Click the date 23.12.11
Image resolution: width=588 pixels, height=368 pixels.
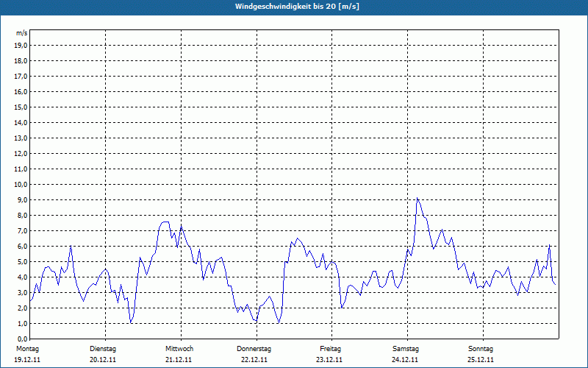(x=329, y=360)
